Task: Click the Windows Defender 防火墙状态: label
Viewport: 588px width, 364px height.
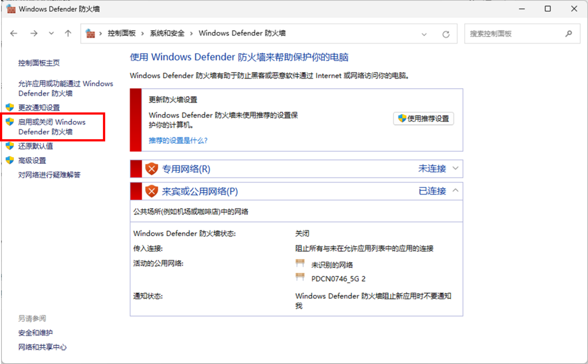Action: point(185,233)
